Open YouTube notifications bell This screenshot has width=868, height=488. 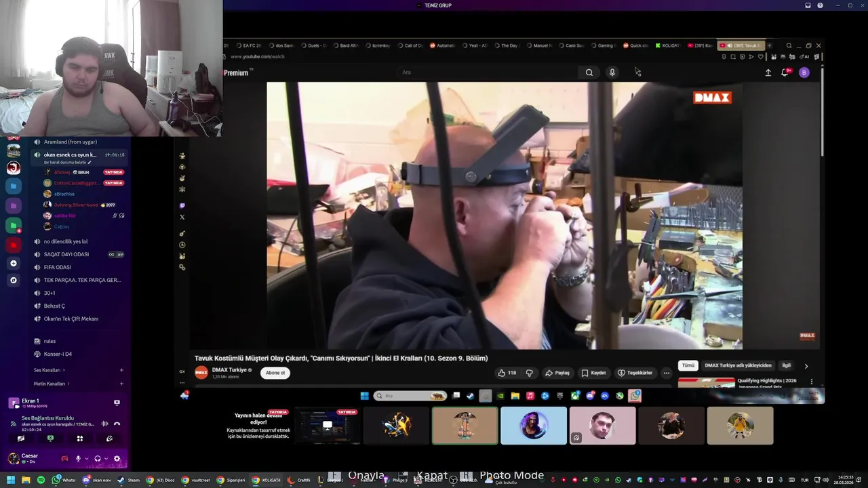(785, 73)
